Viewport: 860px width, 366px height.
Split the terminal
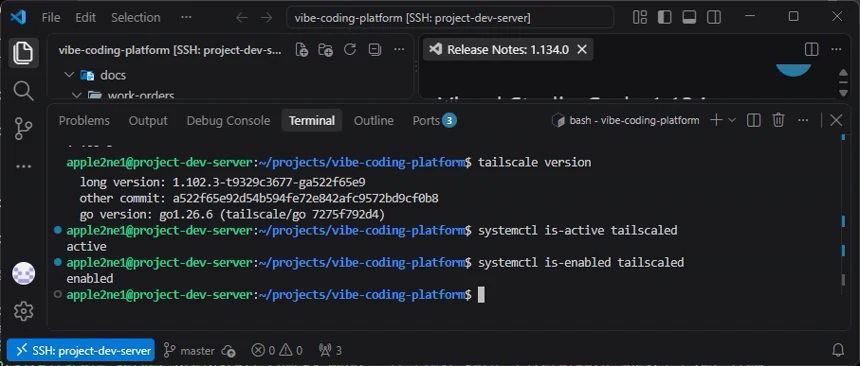[x=754, y=120]
